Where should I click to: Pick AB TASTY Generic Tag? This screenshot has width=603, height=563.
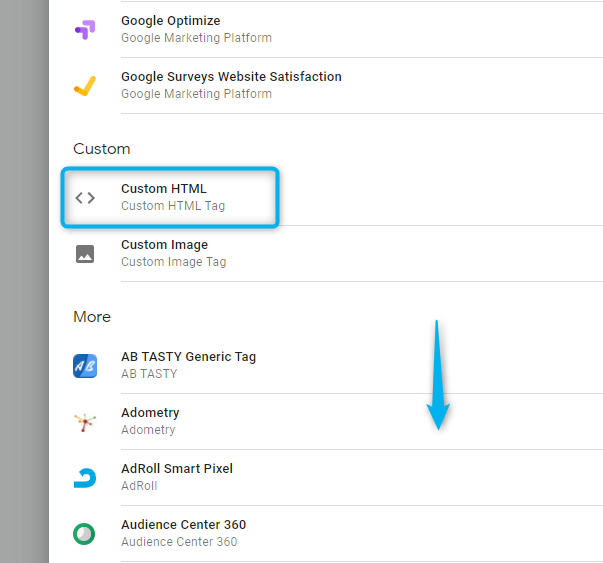188,357
